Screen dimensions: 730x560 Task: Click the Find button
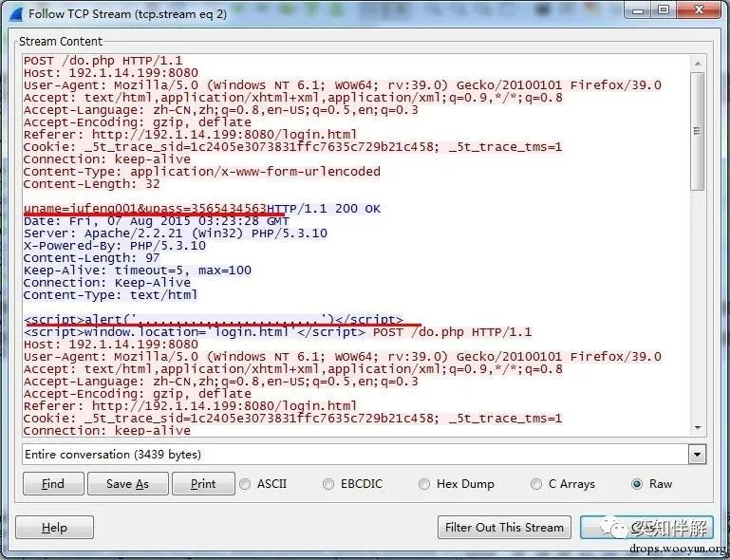coord(53,484)
